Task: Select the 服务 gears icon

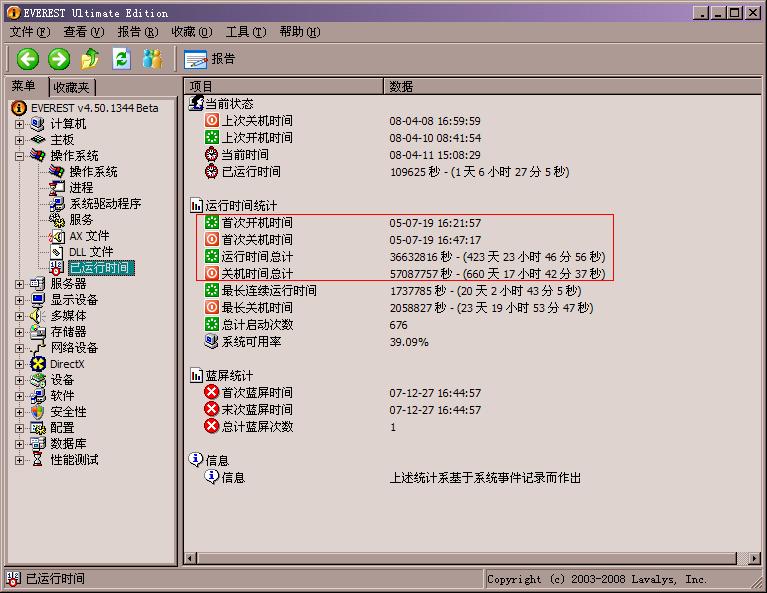Action: (x=57, y=220)
